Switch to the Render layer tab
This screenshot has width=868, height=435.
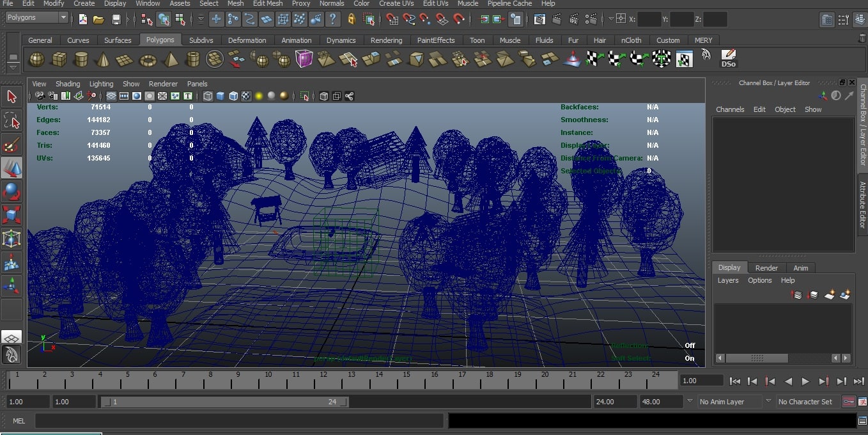[x=766, y=268]
